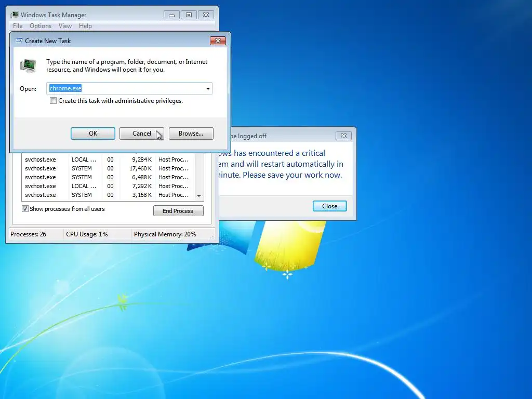This screenshot has height=399, width=532.
Task: Select svchost.exe row using 7,292 K
Action: coord(109,186)
